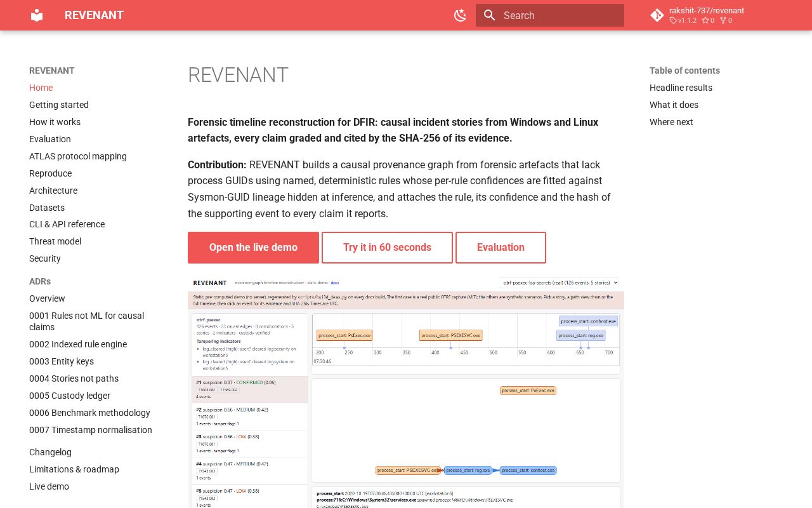This screenshot has height=508, width=812.
Task: Open ADR 0003 Entity keys
Action: 62,361
